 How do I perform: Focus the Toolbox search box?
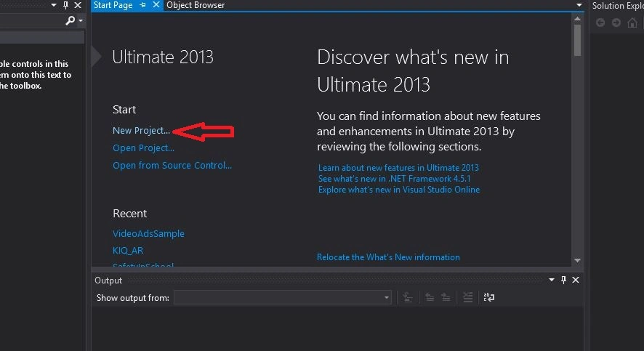(x=33, y=20)
